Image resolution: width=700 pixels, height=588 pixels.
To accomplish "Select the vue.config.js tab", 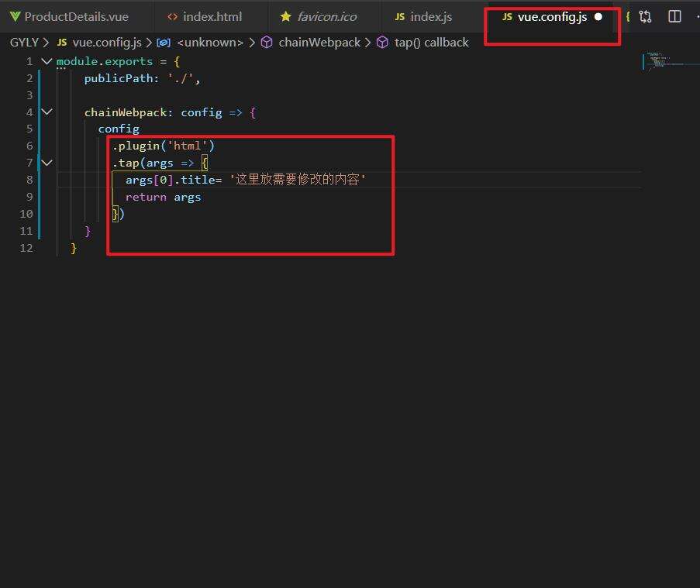I will pyautogui.click(x=552, y=16).
